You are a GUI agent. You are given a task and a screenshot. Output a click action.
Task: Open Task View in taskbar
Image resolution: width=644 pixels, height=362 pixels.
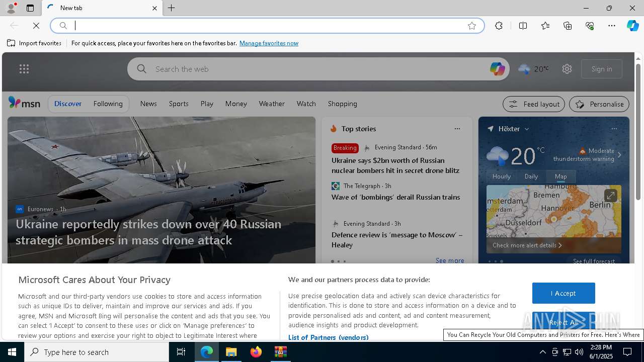181,352
